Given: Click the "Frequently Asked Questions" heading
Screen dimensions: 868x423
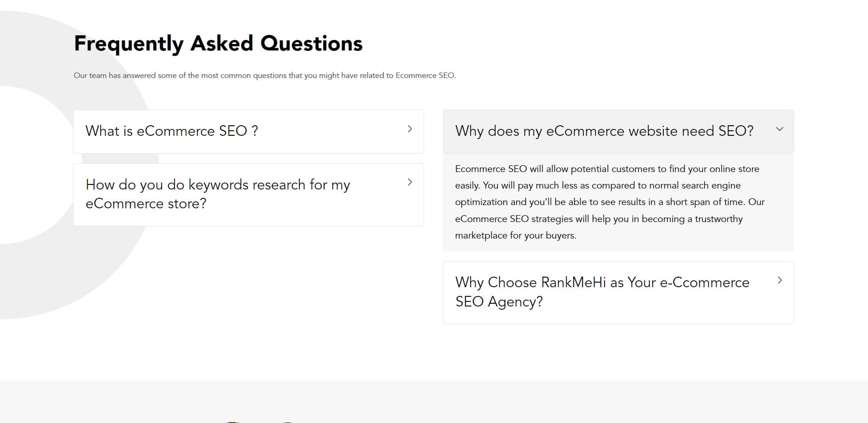Looking at the screenshot, I should click(x=218, y=44).
